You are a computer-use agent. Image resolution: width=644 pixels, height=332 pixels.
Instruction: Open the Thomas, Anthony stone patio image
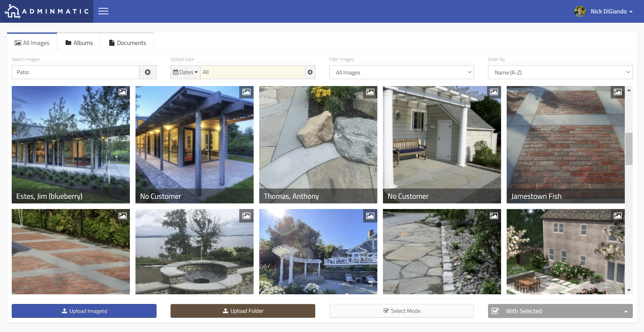click(318, 145)
